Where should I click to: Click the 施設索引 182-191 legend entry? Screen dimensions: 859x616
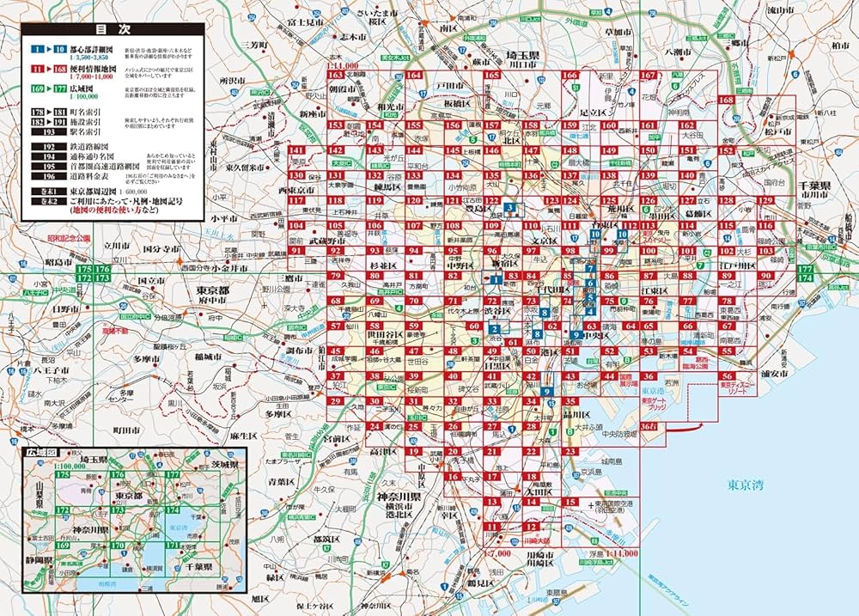64,122
